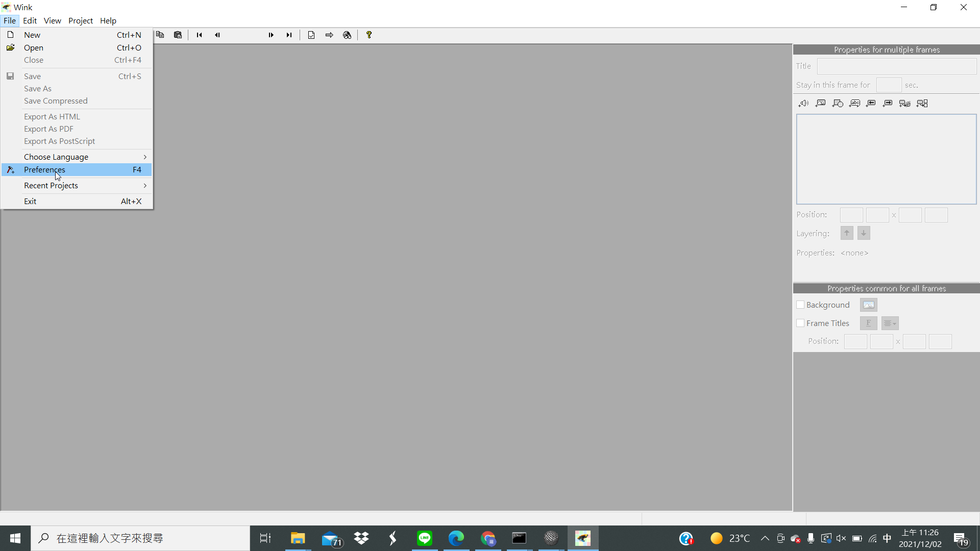Go to first frame toolbar button

click(x=199, y=35)
